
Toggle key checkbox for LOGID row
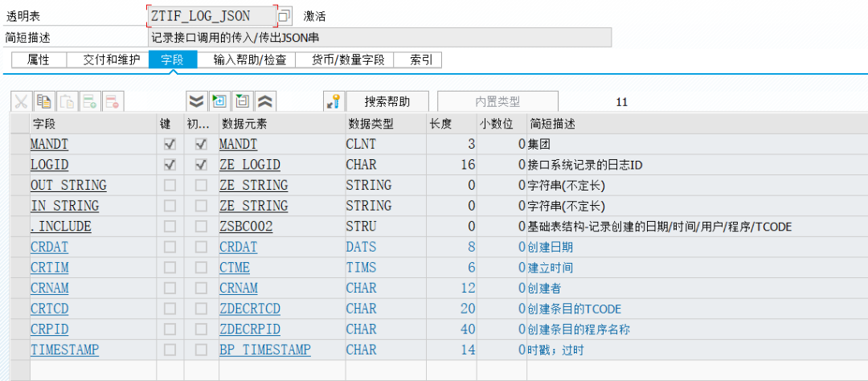click(170, 165)
